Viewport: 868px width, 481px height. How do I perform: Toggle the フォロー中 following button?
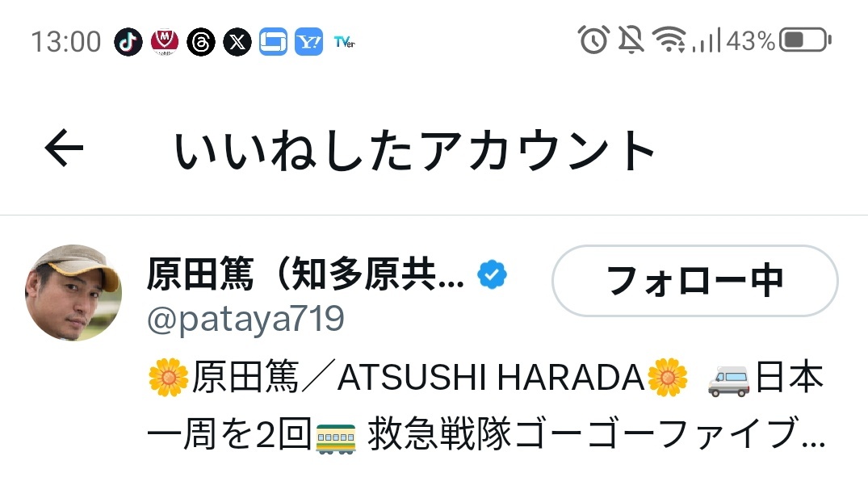694,281
